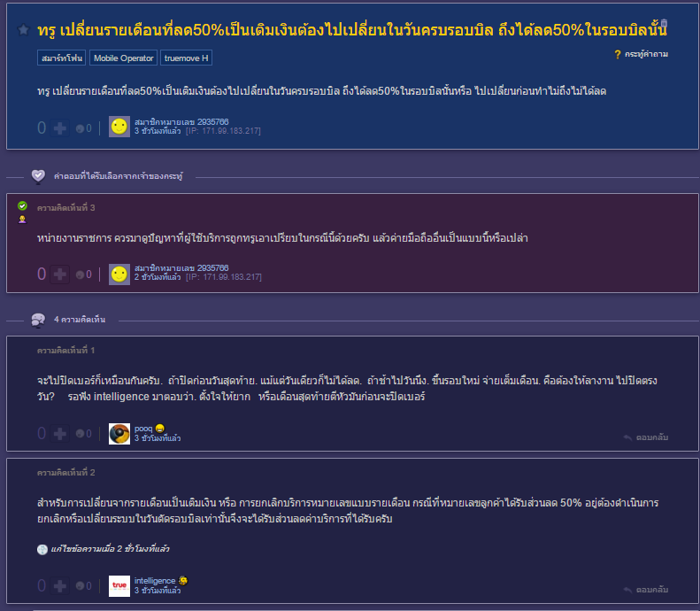Click the ความคิดเห็นที่ 2 comment label
700x611 pixels.
[x=66, y=473]
